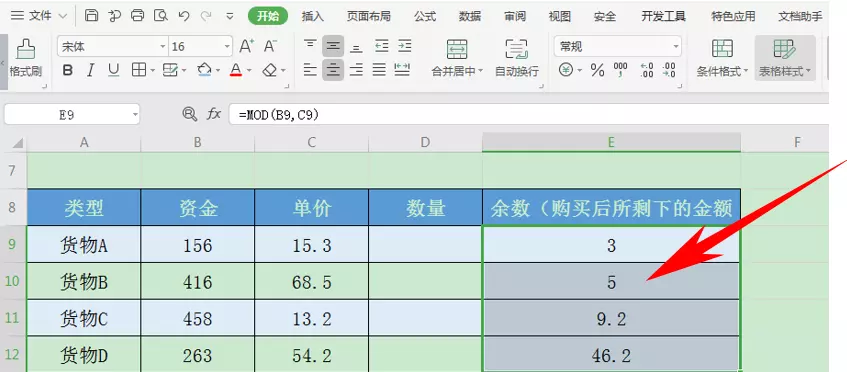Switch to the 页面布局 tab
Viewport: 847px width, 372px height.
[x=368, y=16]
